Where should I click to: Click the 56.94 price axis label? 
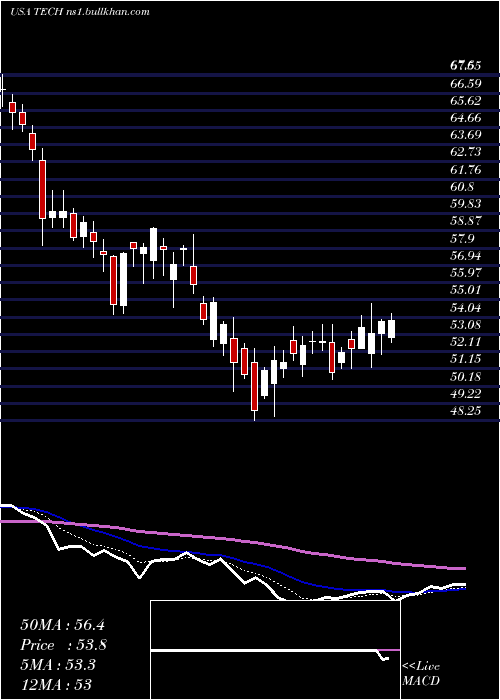466,255
